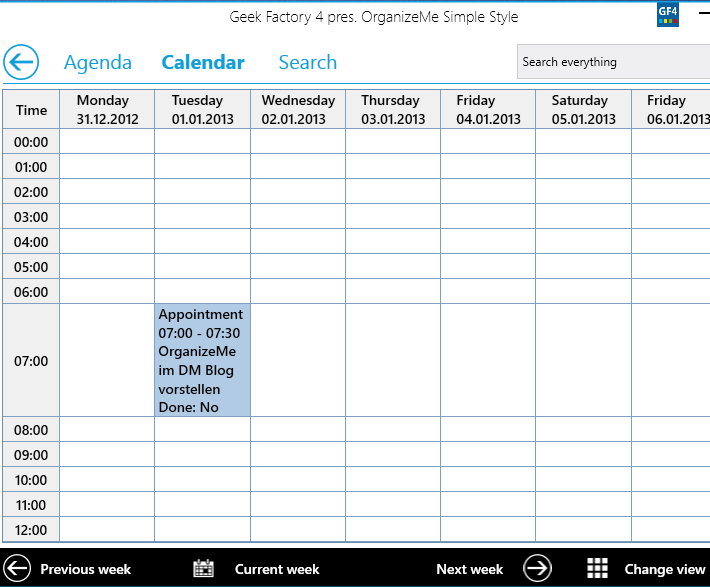This screenshot has width=710, height=587.
Task: Click the 10:00 time row label
Action: point(31,480)
